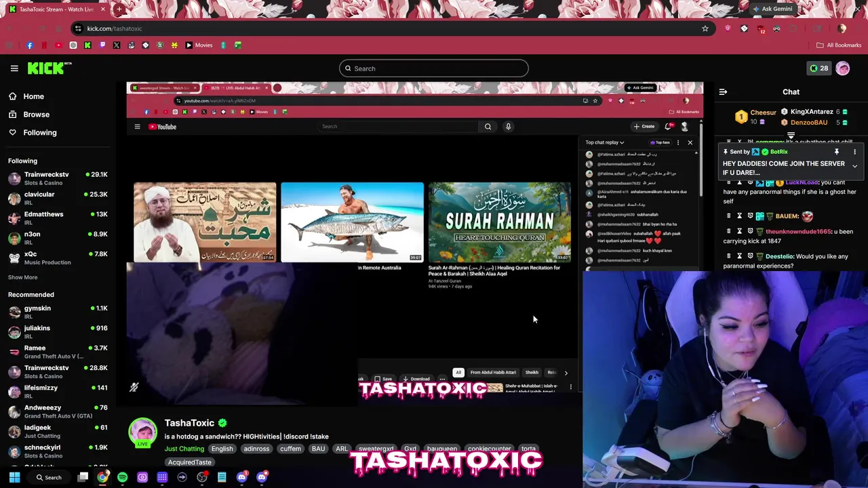This screenshot has height=488, width=868.
Task: Open the Twitch bookmark icon
Action: coord(102,45)
